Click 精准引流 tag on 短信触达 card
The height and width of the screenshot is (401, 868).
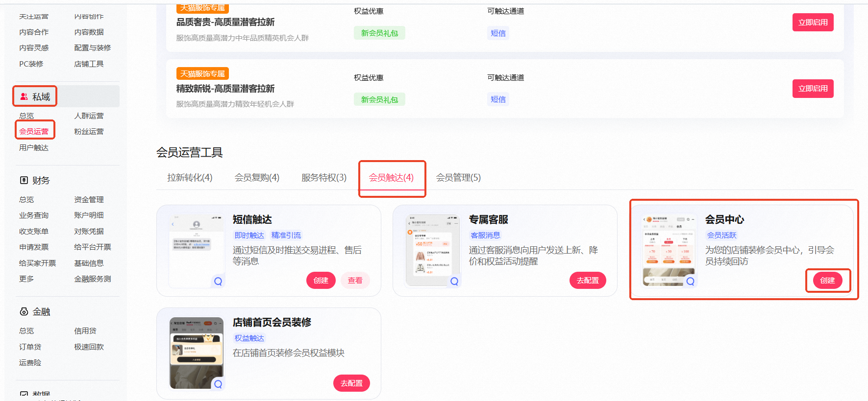click(286, 235)
